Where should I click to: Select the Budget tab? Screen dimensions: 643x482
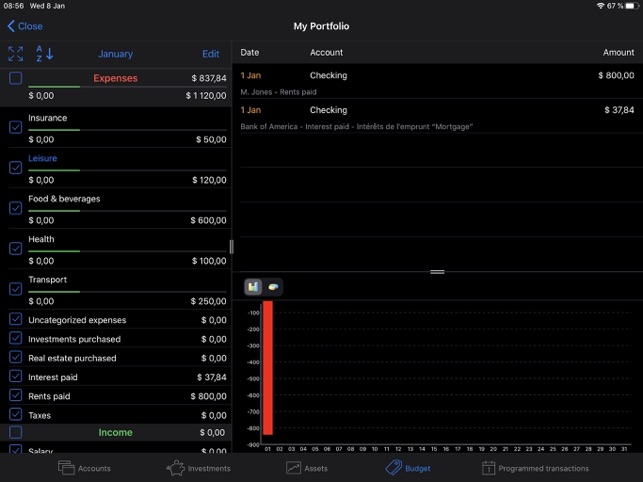[x=408, y=468]
